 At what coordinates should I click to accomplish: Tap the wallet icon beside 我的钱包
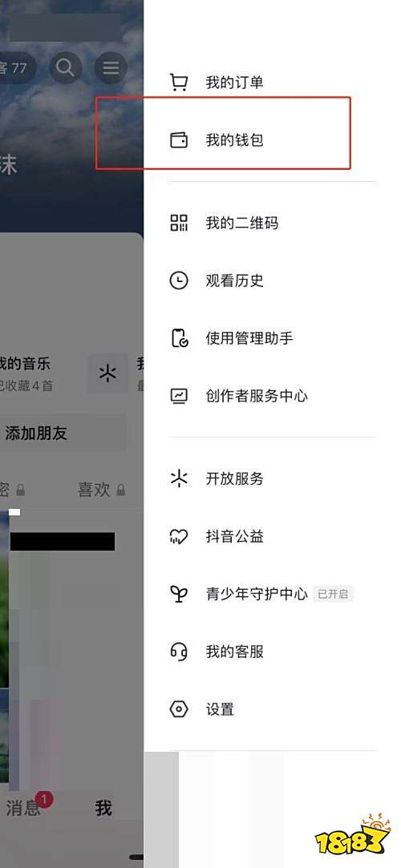point(178,140)
